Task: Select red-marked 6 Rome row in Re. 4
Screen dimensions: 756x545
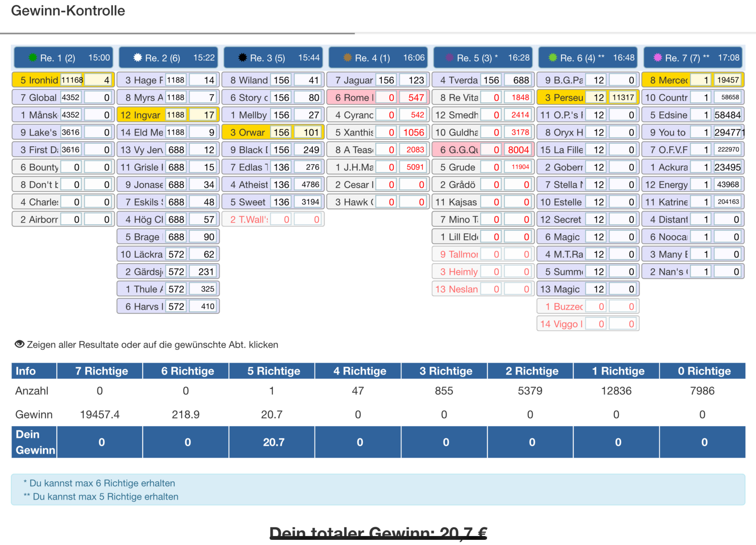Action: tap(378, 98)
